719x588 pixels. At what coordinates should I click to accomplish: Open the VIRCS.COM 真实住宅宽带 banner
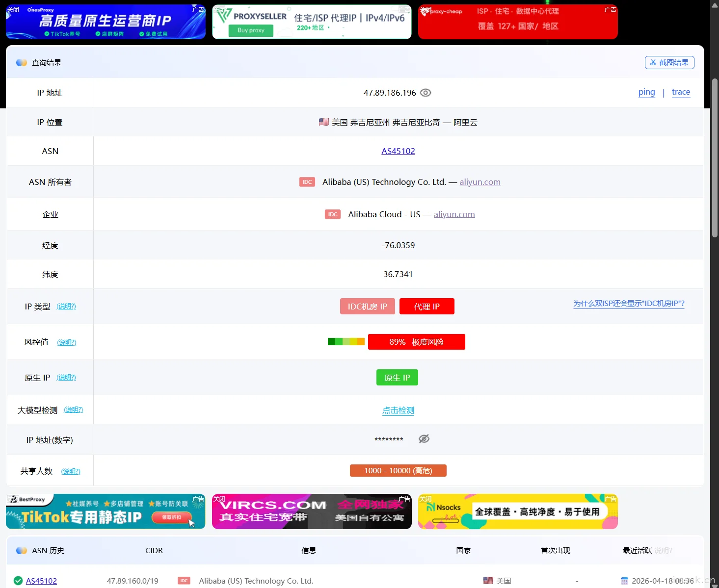(x=312, y=511)
